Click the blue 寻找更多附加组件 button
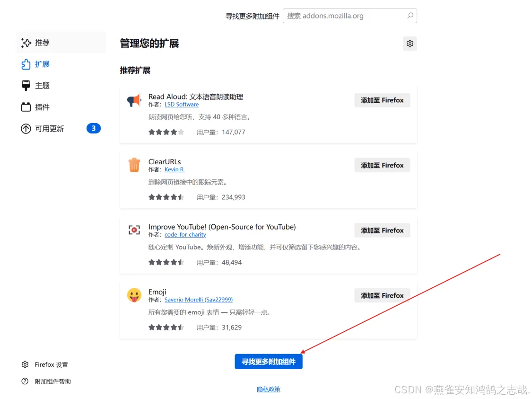Screen dimensions: 532x399 click(269, 362)
